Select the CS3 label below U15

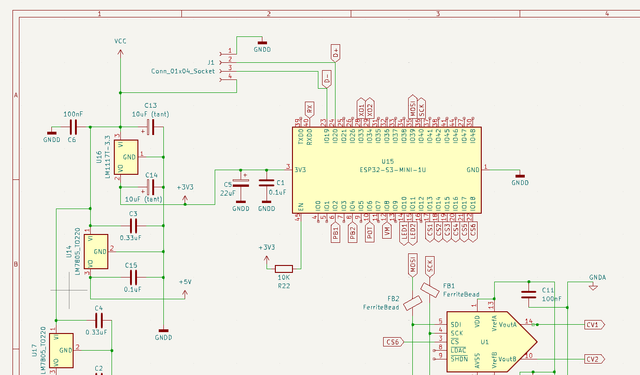pyautogui.click(x=447, y=232)
